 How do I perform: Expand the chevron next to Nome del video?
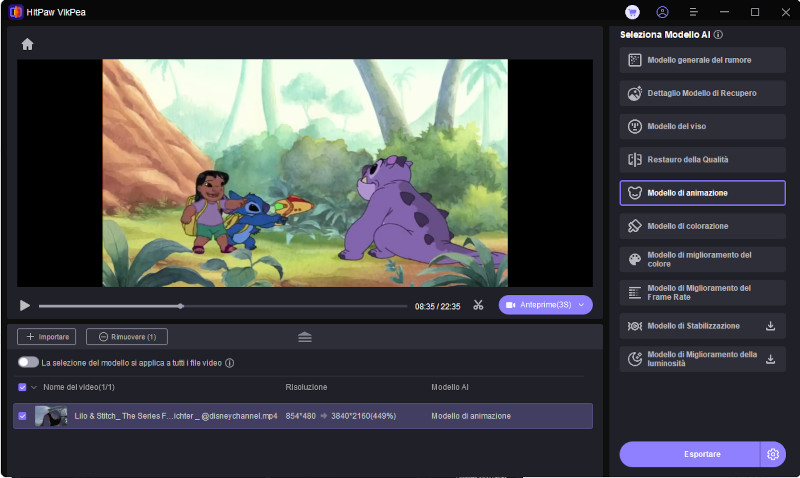point(35,387)
